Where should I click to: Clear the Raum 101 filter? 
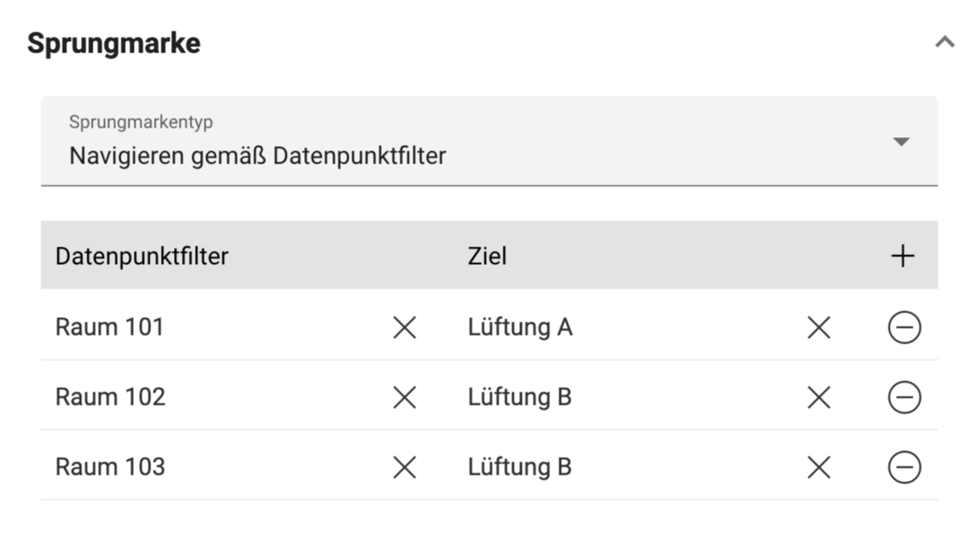[405, 328]
